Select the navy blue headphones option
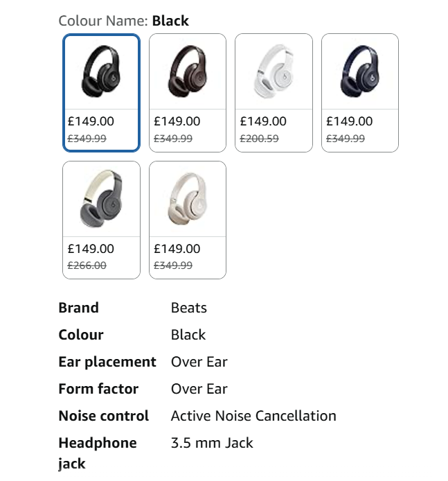The image size is (448, 481). [x=359, y=73]
